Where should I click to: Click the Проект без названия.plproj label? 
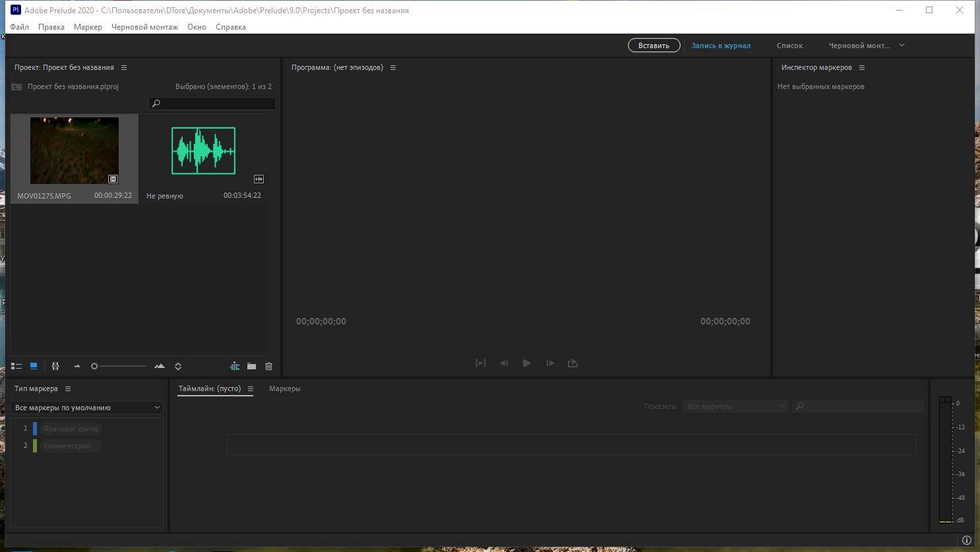[73, 86]
